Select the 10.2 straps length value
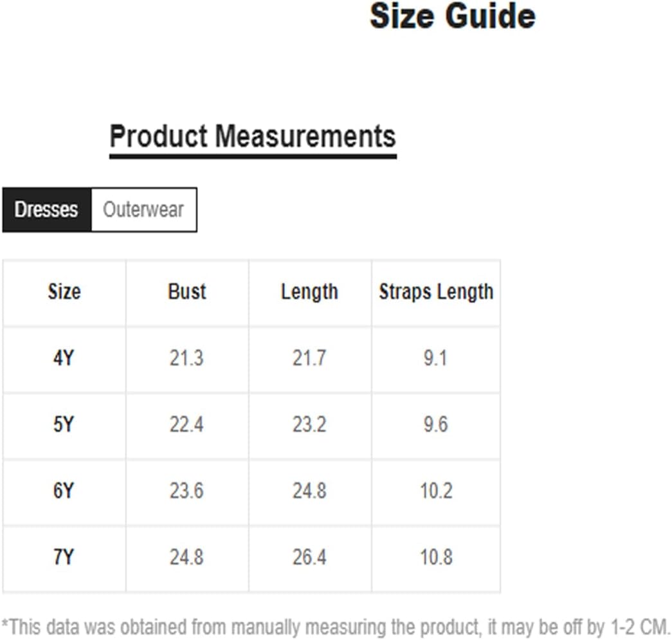The height and width of the screenshot is (640, 672). click(435, 491)
